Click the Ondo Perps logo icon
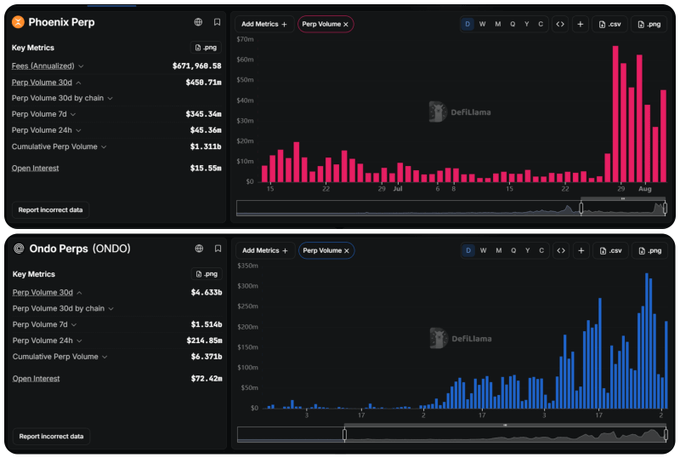Viewport: 680px width, 458px height. coord(19,249)
